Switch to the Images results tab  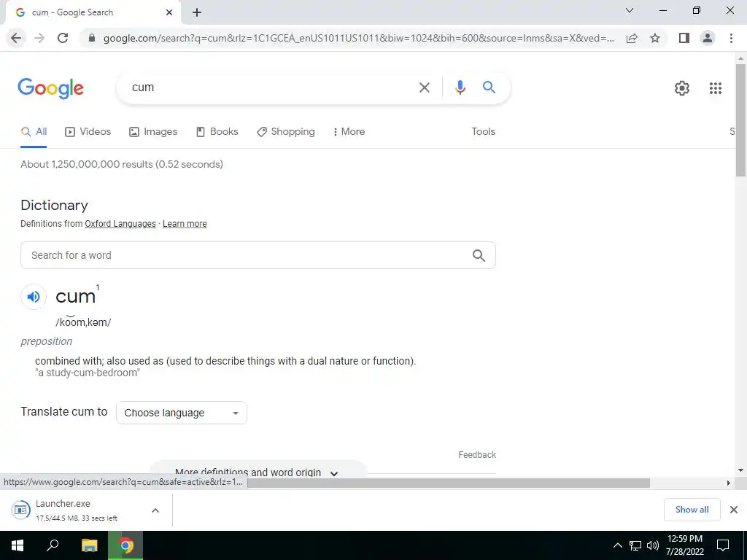(153, 131)
